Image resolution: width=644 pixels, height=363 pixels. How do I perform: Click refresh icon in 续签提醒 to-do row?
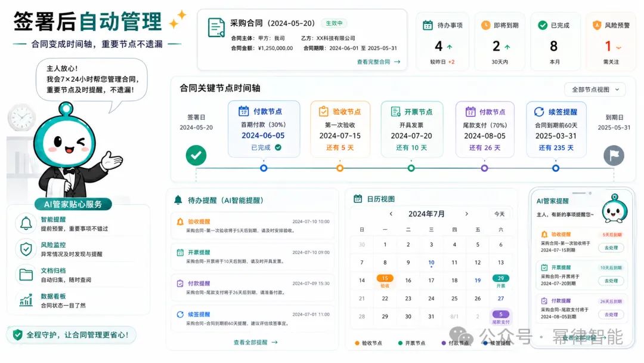pyautogui.click(x=180, y=315)
